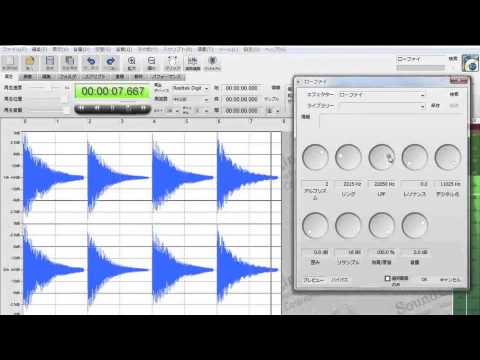This screenshot has height=360, width=480.
Task: Click the blue redo arrow toolbar icon
Action: pos(110,63)
